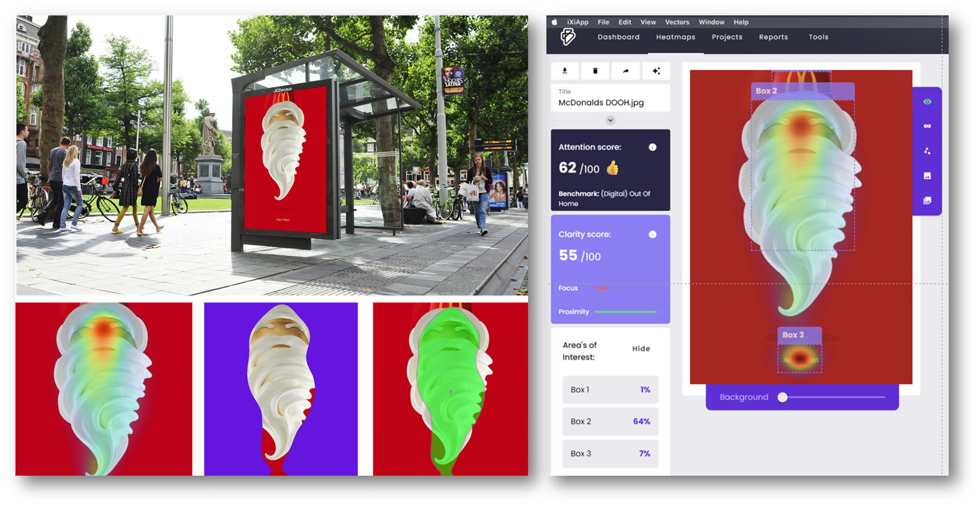Switch to the Heatmaps tab
This screenshot has height=507, width=980.
[x=675, y=37]
